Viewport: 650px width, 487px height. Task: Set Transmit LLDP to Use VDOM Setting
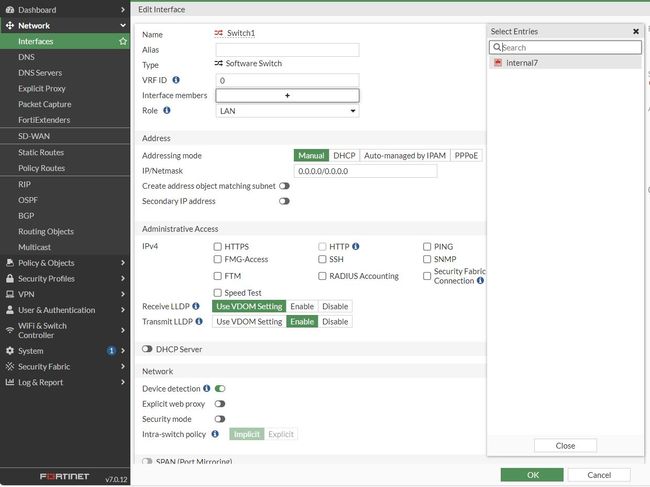coord(249,322)
